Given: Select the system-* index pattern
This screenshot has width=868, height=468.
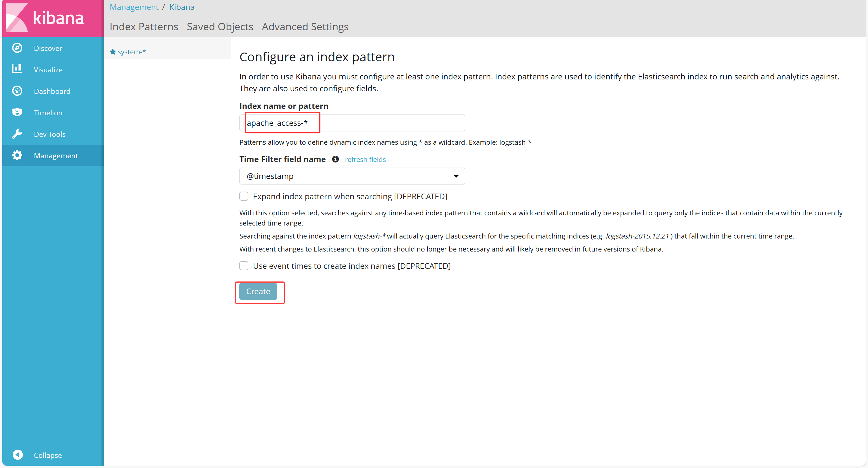Looking at the screenshot, I should (x=131, y=51).
